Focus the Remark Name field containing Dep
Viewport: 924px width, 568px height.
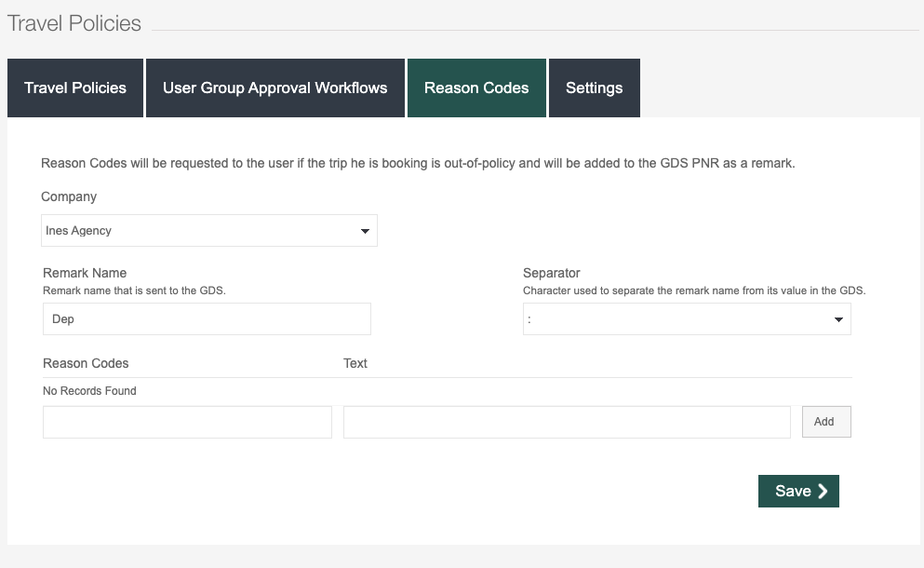(207, 319)
